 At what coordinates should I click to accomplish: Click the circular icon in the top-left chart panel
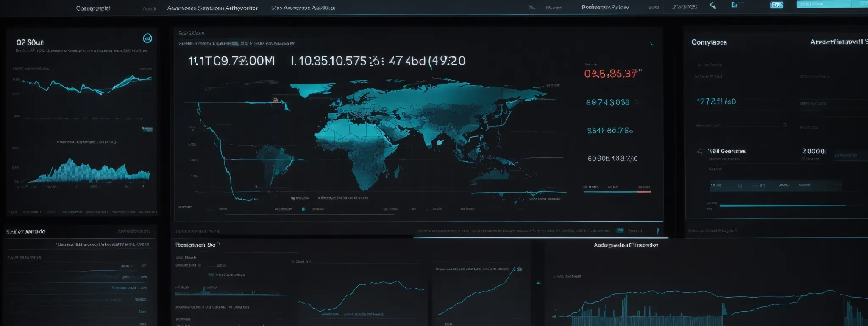pos(147,38)
